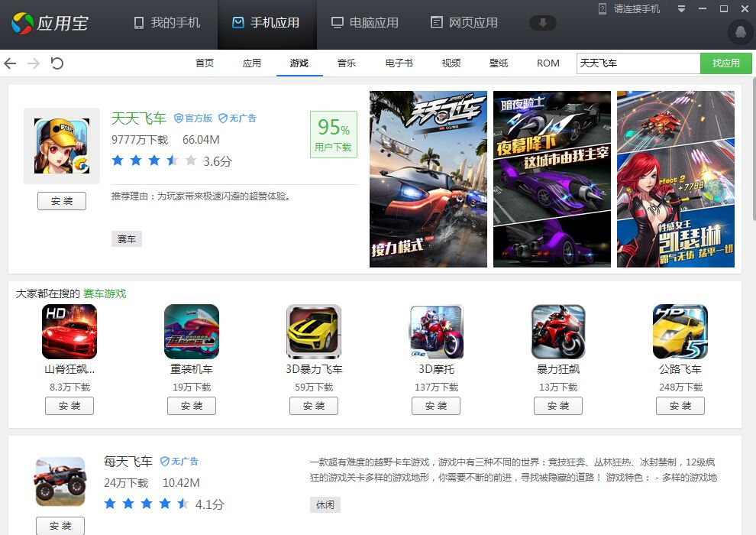Click the search field containing 天天飞车

(638, 63)
